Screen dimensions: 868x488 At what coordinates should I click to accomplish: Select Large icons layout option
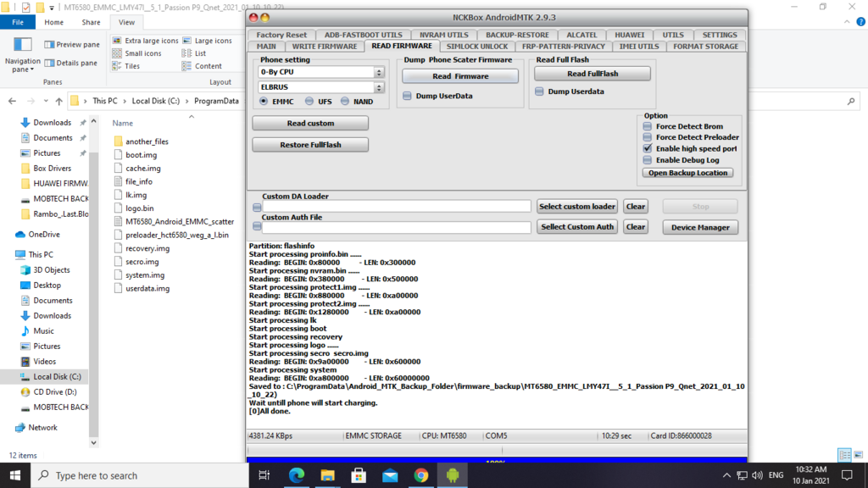[x=207, y=41]
